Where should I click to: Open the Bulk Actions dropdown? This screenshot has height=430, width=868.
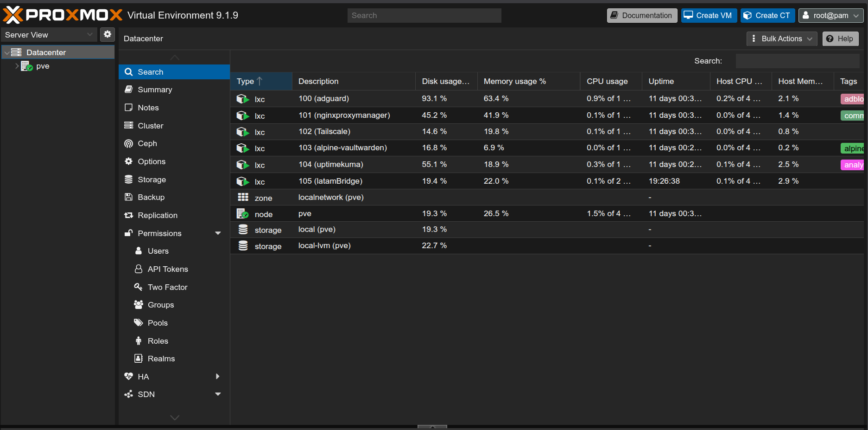782,39
